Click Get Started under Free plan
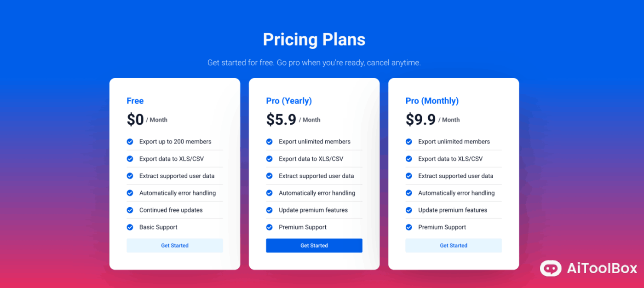Screen dimensions: 644x288 [x=175, y=246]
